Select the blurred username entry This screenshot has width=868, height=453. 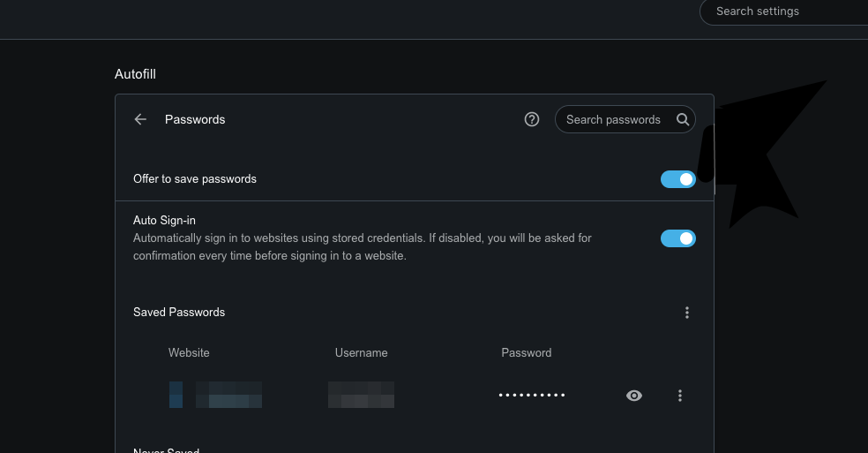click(x=361, y=395)
